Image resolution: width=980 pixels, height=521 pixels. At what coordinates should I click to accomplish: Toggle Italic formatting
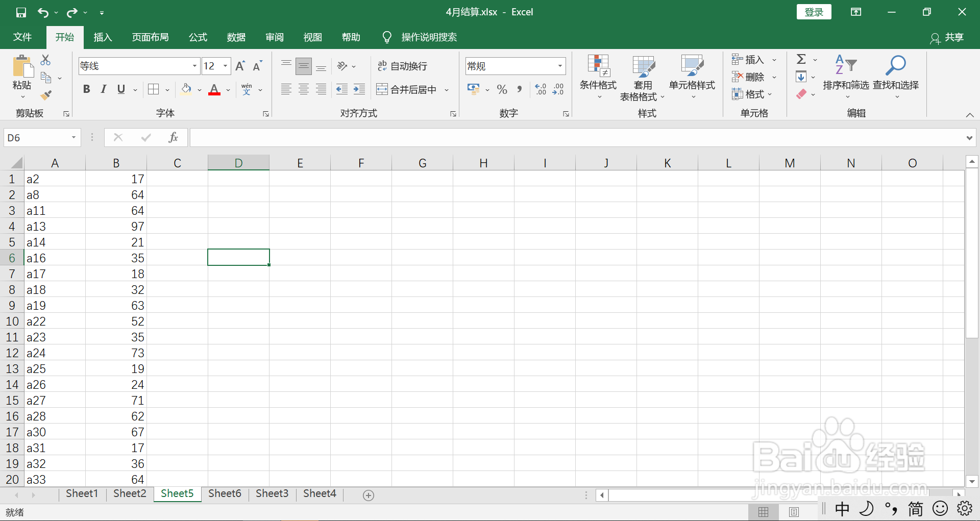[x=104, y=89]
